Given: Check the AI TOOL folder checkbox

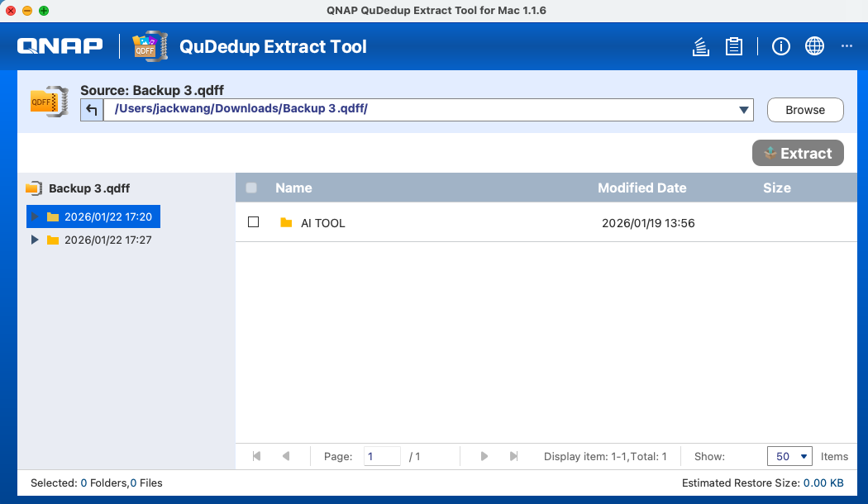Looking at the screenshot, I should point(254,222).
